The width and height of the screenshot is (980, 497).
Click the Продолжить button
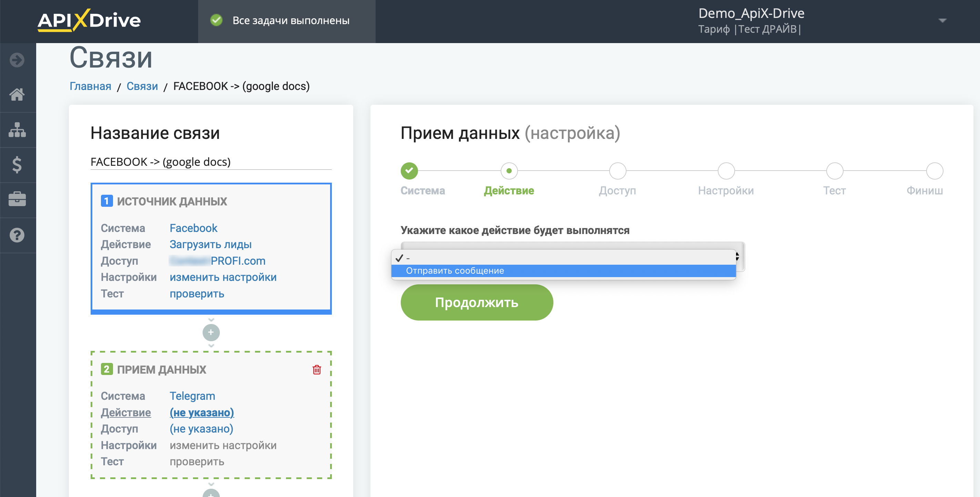[477, 302]
